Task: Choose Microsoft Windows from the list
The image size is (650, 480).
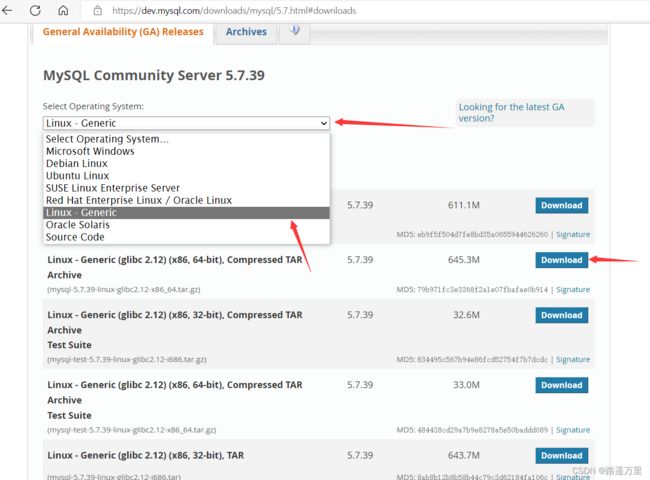Action: [186, 151]
